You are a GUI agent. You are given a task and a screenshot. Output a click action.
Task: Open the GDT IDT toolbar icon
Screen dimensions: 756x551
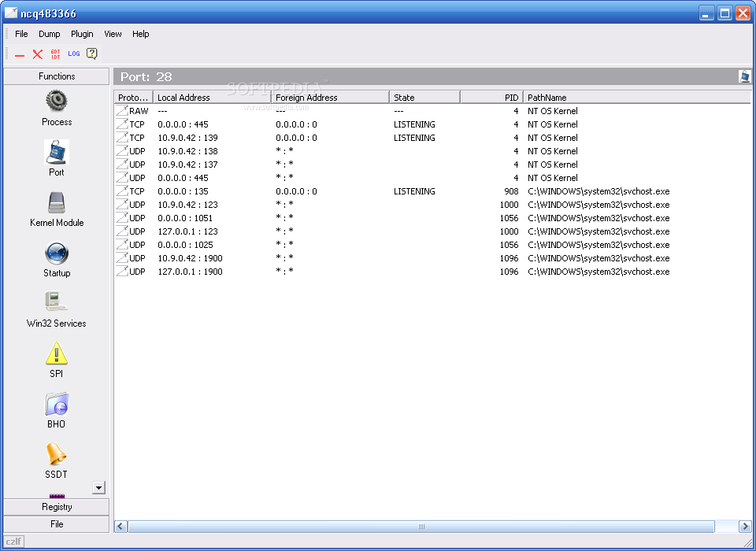[x=55, y=54]
